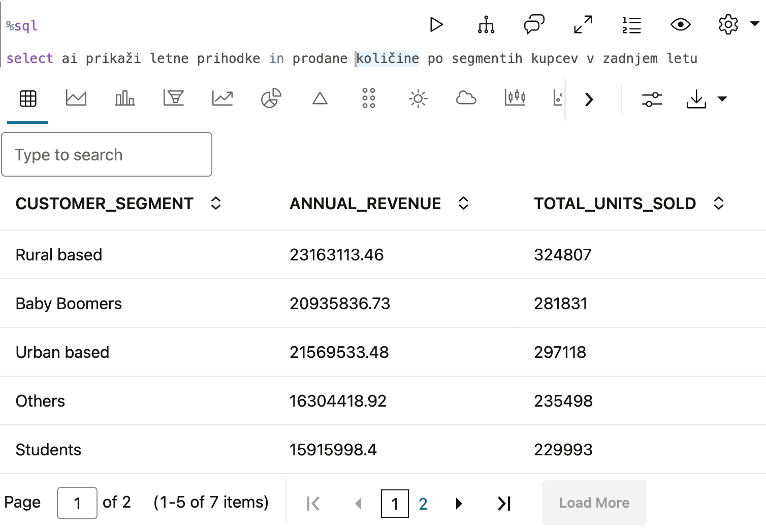Viewport: 766px width, 532px height.
Task: Run the SQL paragraph with play icon
Action: 436,24
